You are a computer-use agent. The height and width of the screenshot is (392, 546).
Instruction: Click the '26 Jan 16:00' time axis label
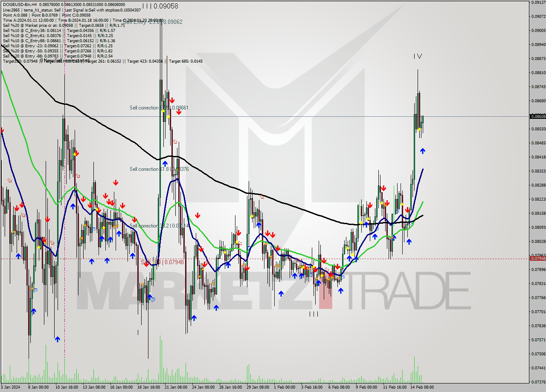[231, 387]
